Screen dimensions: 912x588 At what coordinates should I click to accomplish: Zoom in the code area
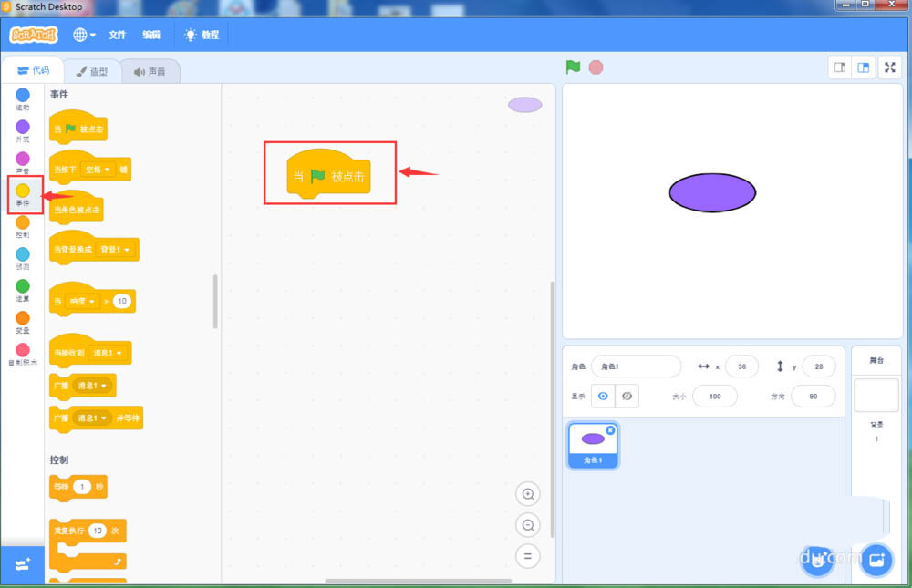[x=527, y=493]
